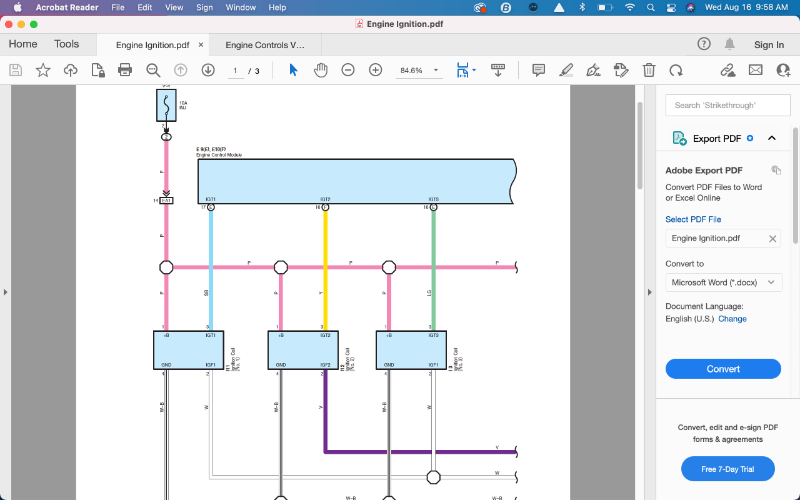800x500 pixels.
Task: Open the Convert to Microsoft Word dropdown
Action: 723,283
